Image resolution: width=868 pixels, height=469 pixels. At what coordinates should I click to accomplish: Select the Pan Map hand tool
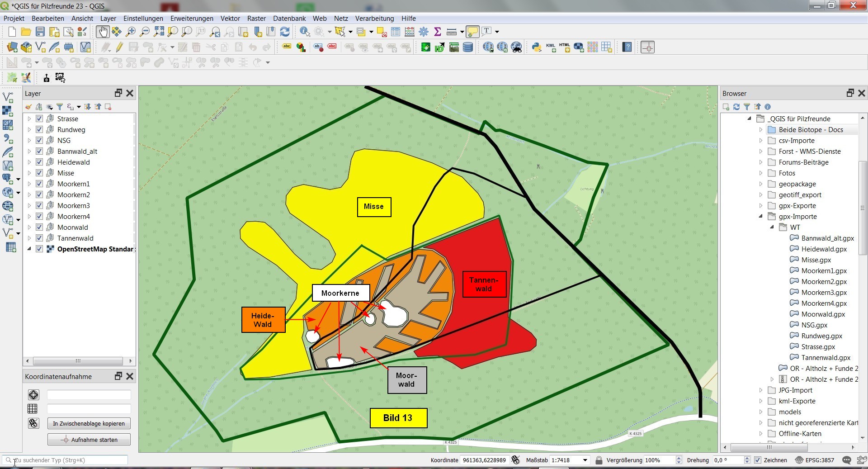tap(103, 32)
